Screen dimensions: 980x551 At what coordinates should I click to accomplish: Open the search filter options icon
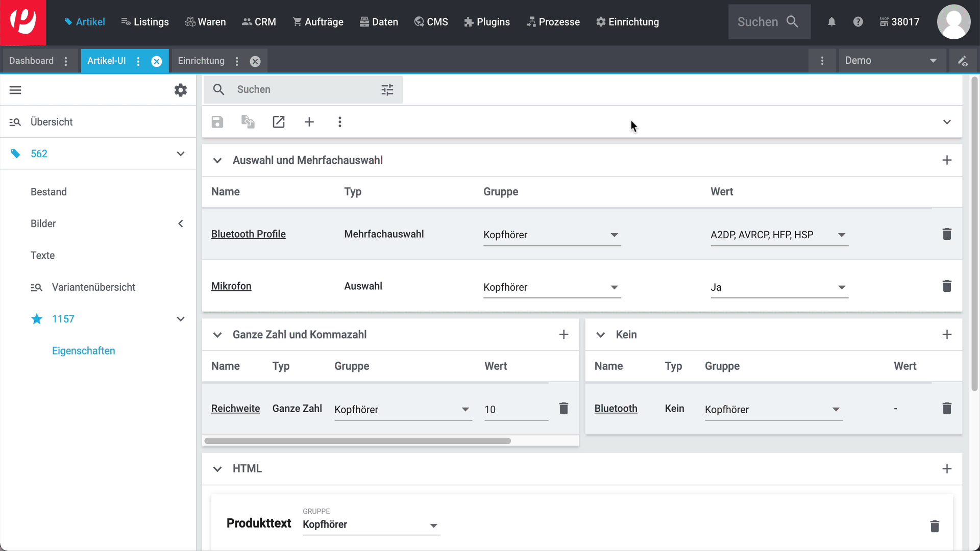click(x=387, y=90)
